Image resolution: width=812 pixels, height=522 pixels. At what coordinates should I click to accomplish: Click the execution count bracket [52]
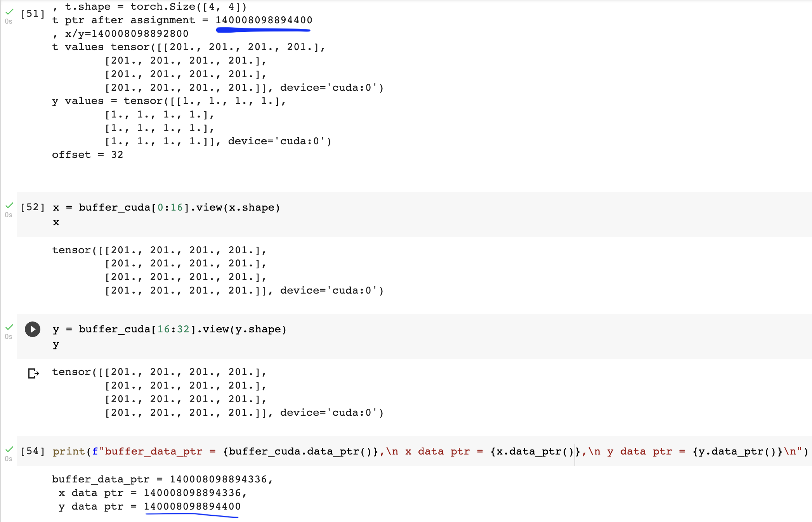click(x=33, y=207)
